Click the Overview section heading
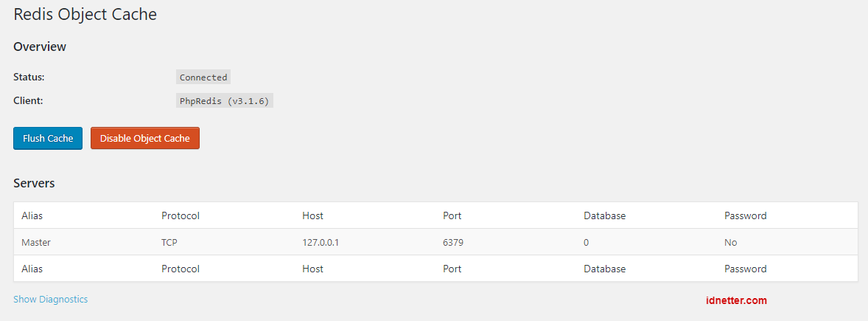868x321 pixels. (40, 46)
